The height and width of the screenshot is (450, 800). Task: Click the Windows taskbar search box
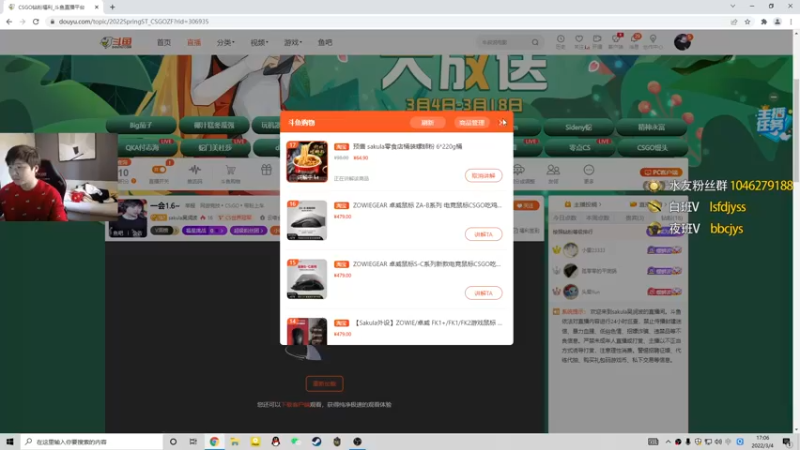pyautogui.click(x=92, y=441)
